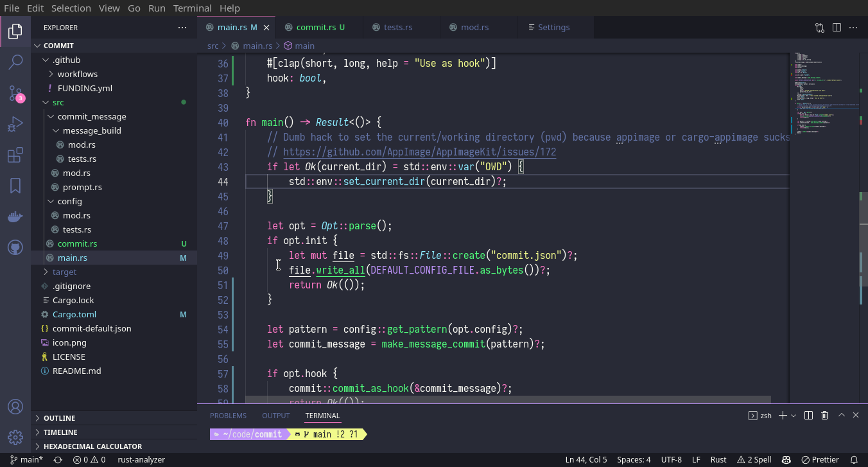The height and width of the screenshot is (467, 868).
Task: Click the main symbol in breadcrumb
Action: click(299, 46)
